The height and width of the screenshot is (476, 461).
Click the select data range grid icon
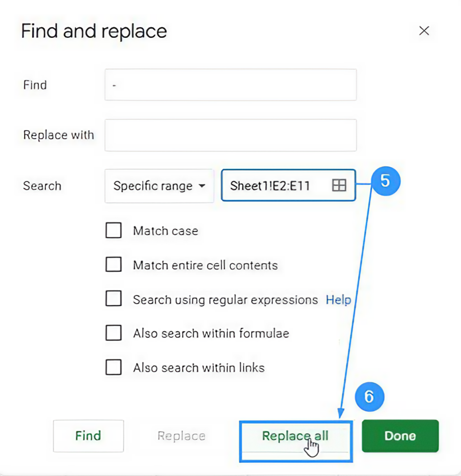[339, 185]
